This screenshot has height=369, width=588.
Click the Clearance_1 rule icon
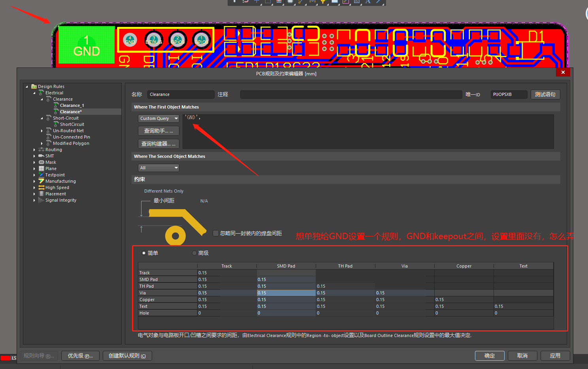(56, 105)
